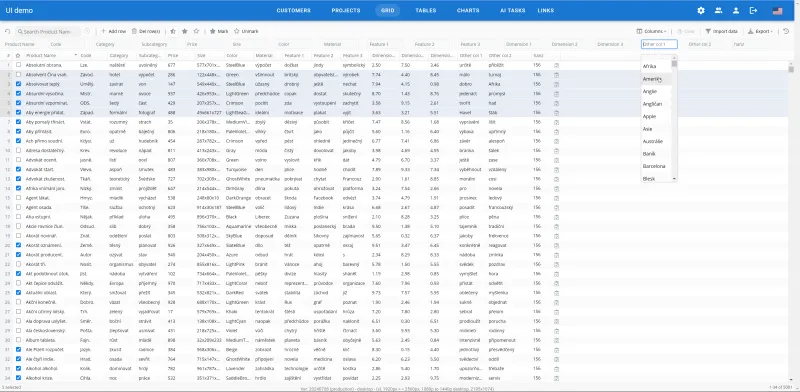
Task: Clear the product search with the circle icon
Action: click(x=87, y=32)
